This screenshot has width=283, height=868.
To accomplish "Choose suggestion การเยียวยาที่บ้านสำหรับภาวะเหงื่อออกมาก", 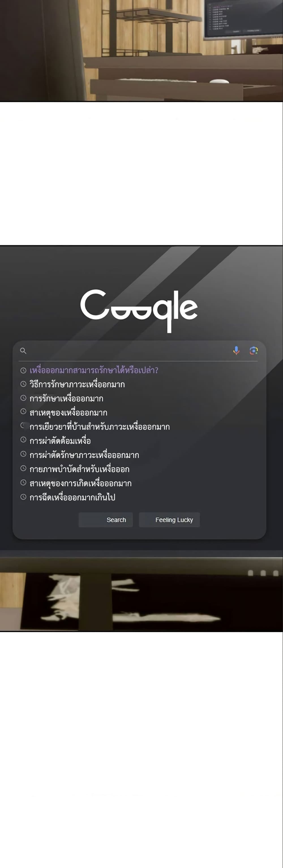I will [100, 427].
